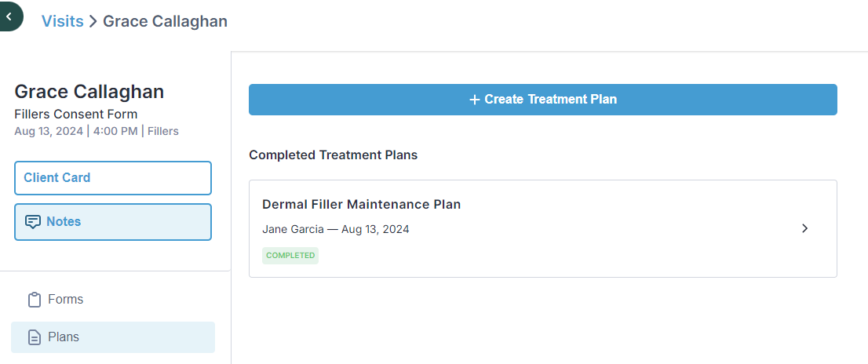This screenshot has height=364, width=868.
Task: Go to the Visits breadcrumb link
Action: [63, 22]
